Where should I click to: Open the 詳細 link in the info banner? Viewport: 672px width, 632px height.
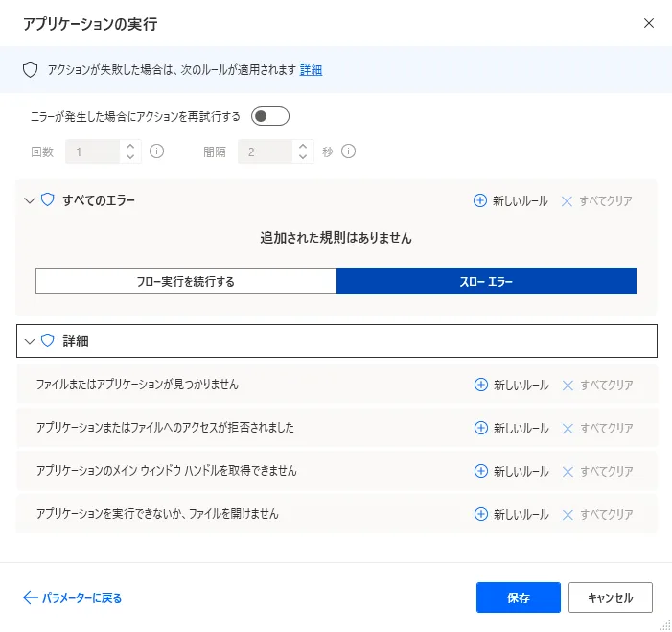coord(311,70)
